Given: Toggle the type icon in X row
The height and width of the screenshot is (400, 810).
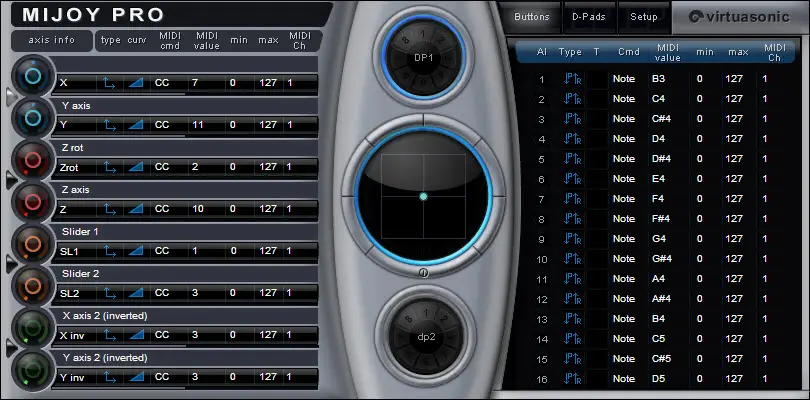Looking at the screenshot, I should [x=110, y=83].
